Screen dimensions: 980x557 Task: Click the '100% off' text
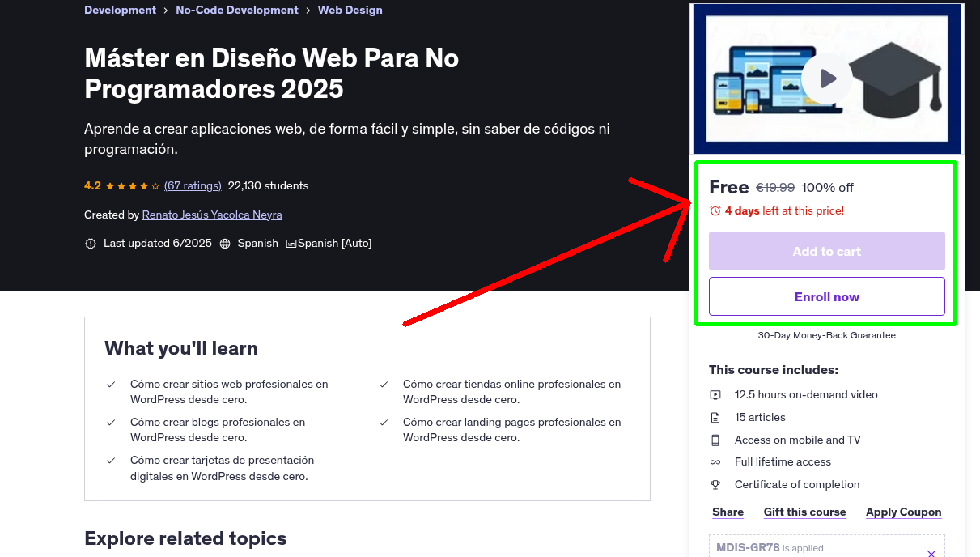click(x=827, y=188)
